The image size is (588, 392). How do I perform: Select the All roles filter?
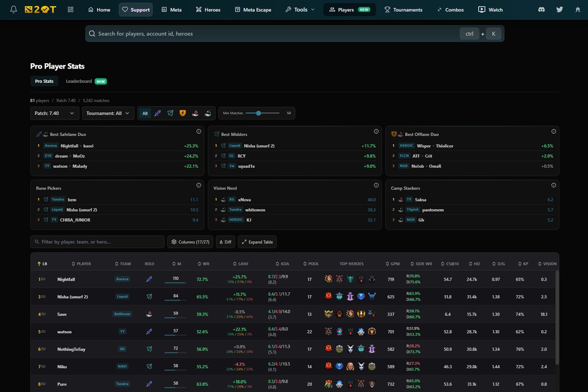145,113
